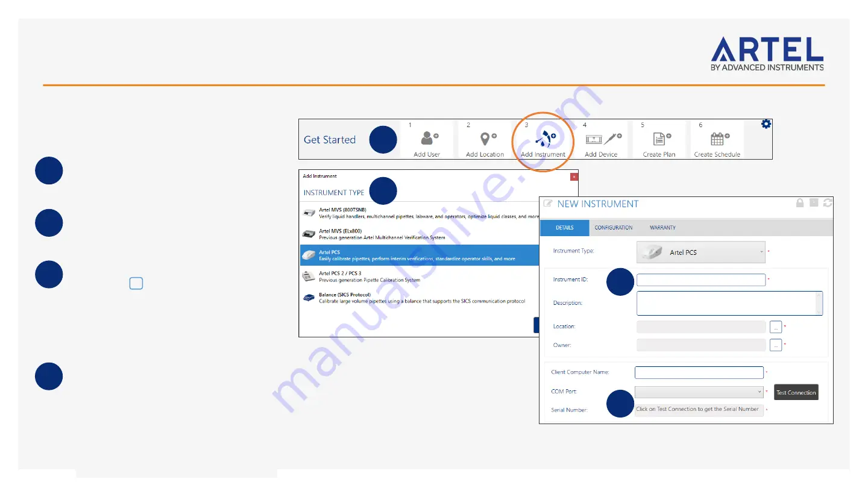Focus the Instrument ID field
The width and height of the screenshot is (868, 488).
701,280
